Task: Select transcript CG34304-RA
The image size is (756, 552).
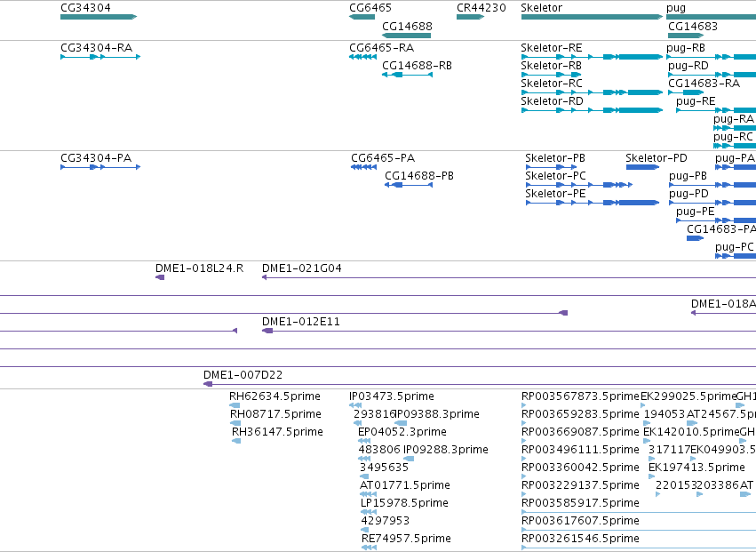Action: click(x=100, y=57)
